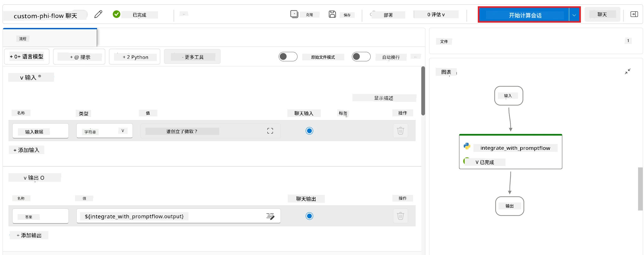Viewport: 644px width, 255px height.
Task: Click the 答案 output name field
Action: click(41, 216)
